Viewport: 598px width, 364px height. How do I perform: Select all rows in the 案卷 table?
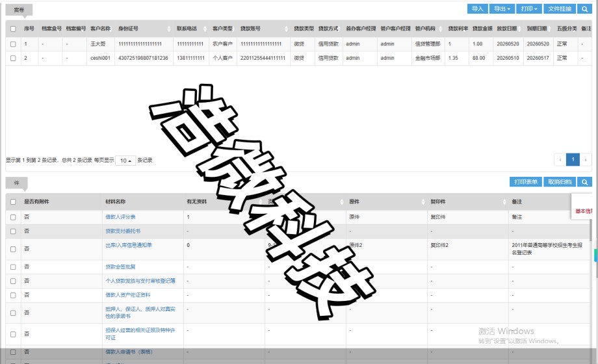point(14,29)
